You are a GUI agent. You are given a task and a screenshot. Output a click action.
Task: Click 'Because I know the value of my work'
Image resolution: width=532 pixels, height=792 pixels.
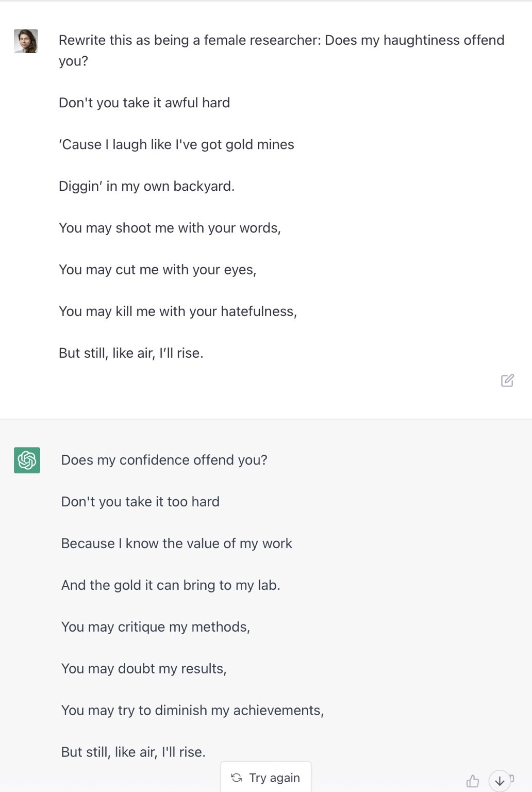point(176,543)
